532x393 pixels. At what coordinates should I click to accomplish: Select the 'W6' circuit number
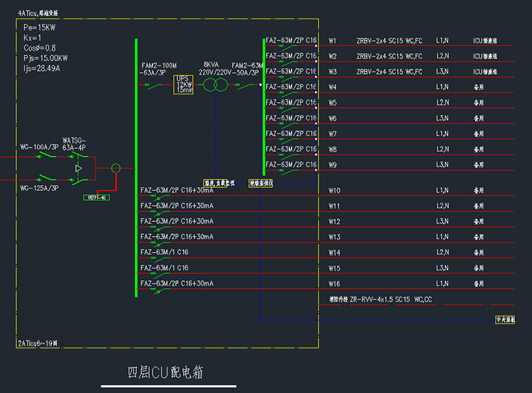(333, 118)
